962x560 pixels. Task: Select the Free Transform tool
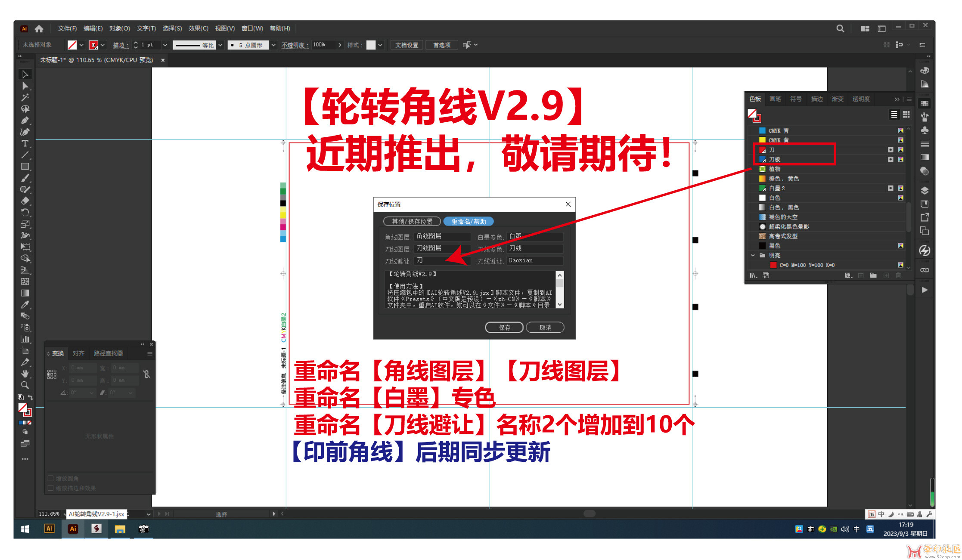(25, 247)
